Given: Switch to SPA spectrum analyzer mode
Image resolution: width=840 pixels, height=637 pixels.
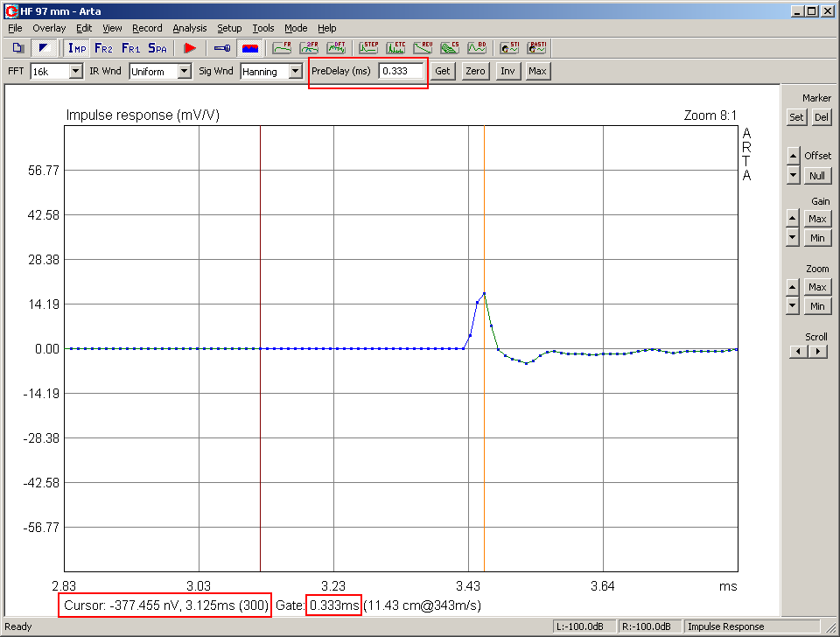Looking at the screenshot, I should click(x=157, y=48).
